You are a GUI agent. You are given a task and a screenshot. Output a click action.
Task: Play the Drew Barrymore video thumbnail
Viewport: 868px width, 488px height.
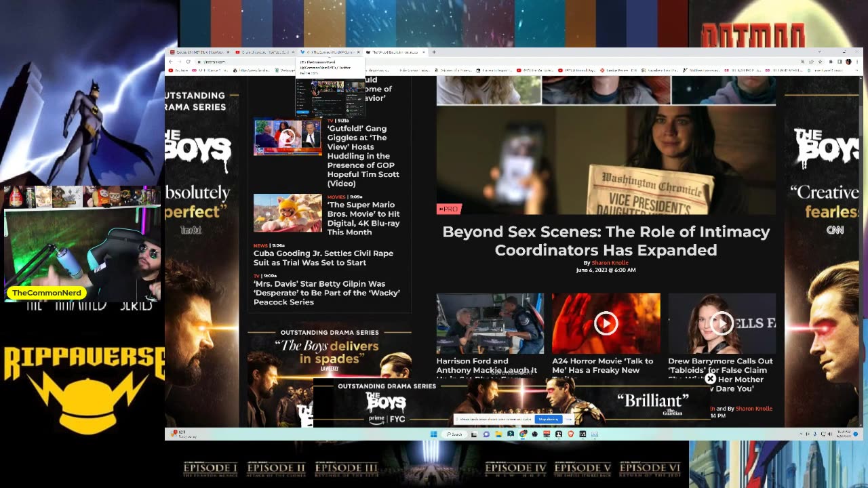(722, 323)
